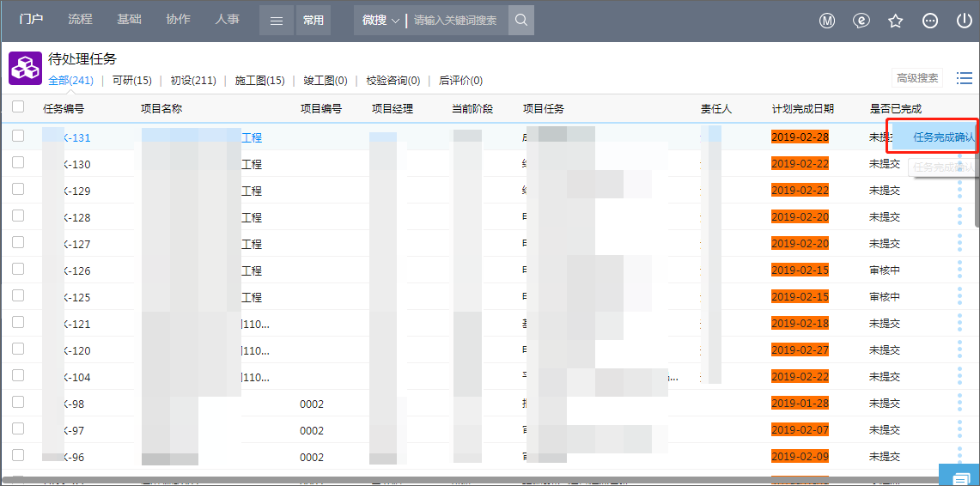Open row actions dots for K-127
Viewport: 980px width, 486px height.
(x=960, y=244)
